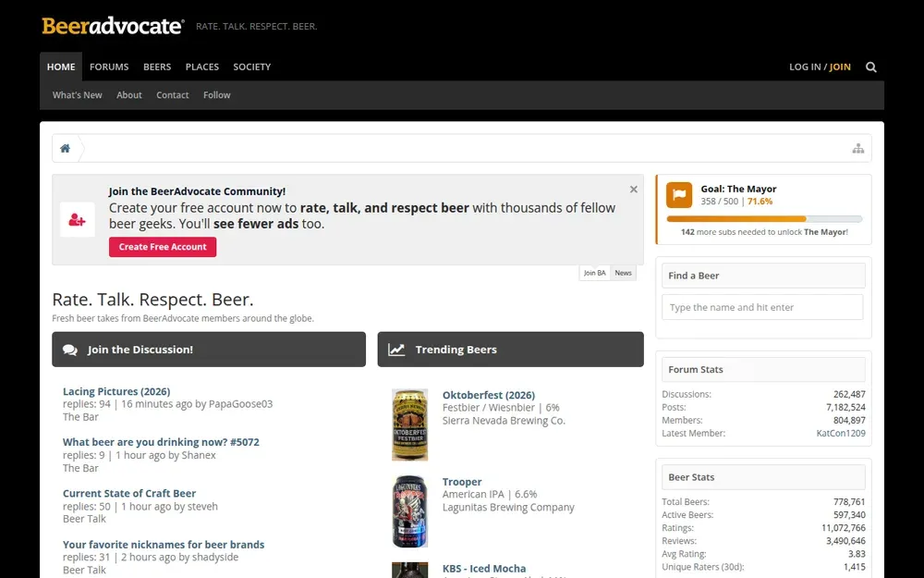Click Sierra Nevada Brewing Co. text
924x578 pixels.
pyautogui.click(x=504, y=421)
